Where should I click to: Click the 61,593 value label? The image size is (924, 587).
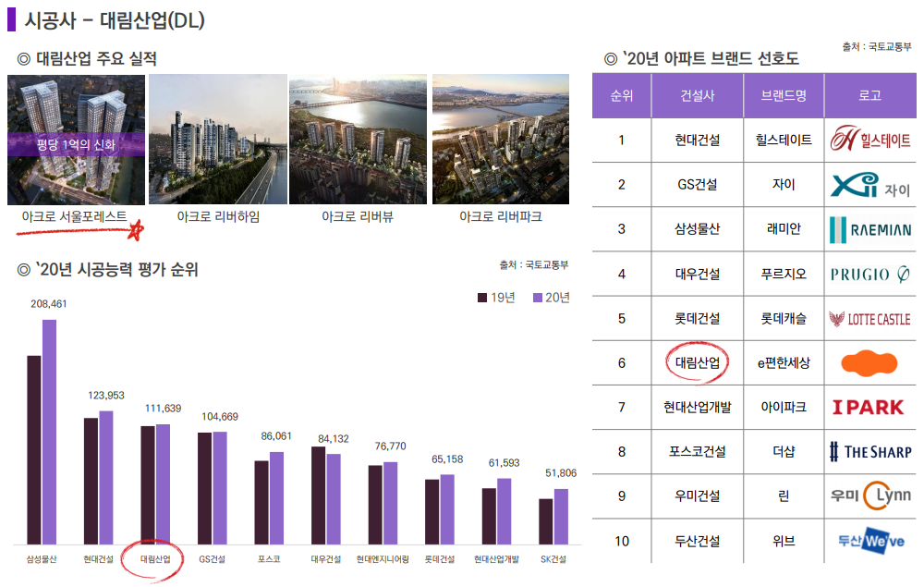504,463
